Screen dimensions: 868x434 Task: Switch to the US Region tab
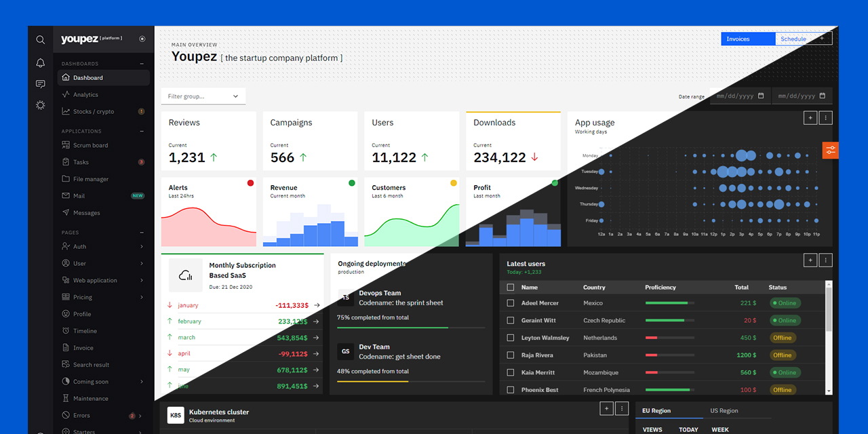tap(724, 411)
